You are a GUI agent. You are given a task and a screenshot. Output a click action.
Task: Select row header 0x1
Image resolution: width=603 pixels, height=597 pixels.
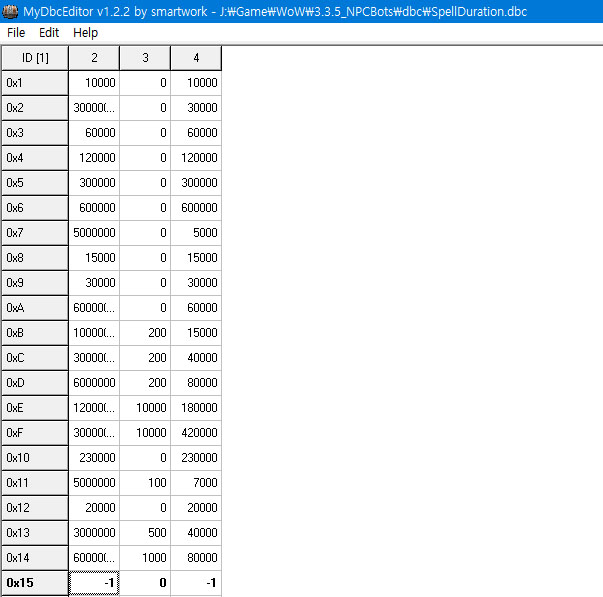click(x=35, y=83)
